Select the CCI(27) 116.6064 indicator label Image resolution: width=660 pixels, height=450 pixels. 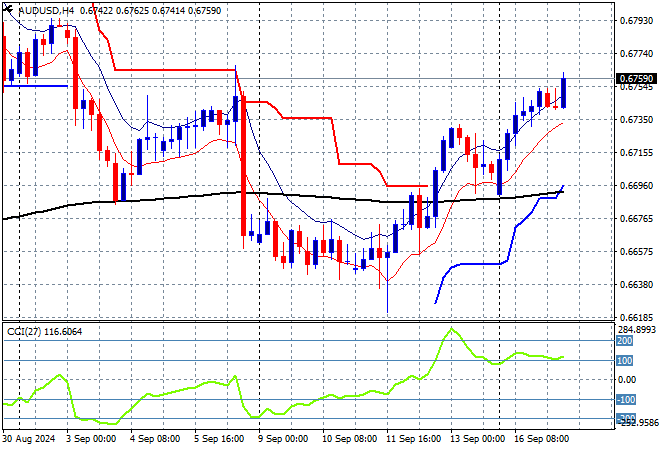pos(45,332)
